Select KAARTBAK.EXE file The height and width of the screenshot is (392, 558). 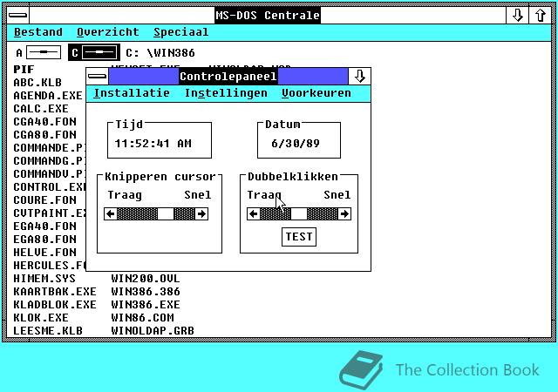55,292
